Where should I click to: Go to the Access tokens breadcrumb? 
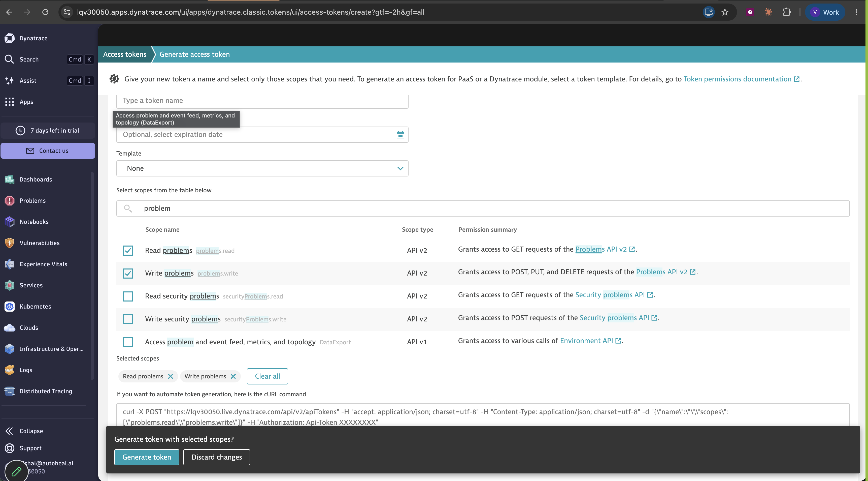tap(125, 54)
